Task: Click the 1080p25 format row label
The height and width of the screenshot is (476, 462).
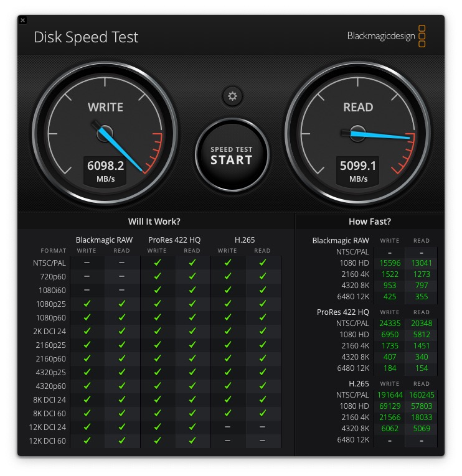Action: click(50, 304)
